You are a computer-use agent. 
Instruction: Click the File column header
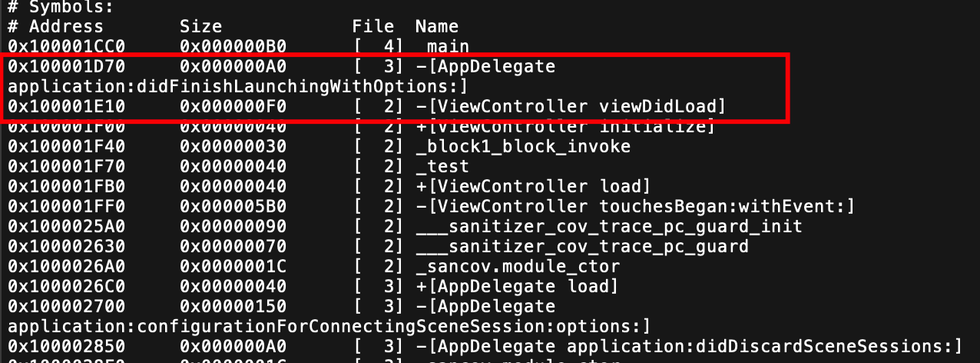pos(373,26)
